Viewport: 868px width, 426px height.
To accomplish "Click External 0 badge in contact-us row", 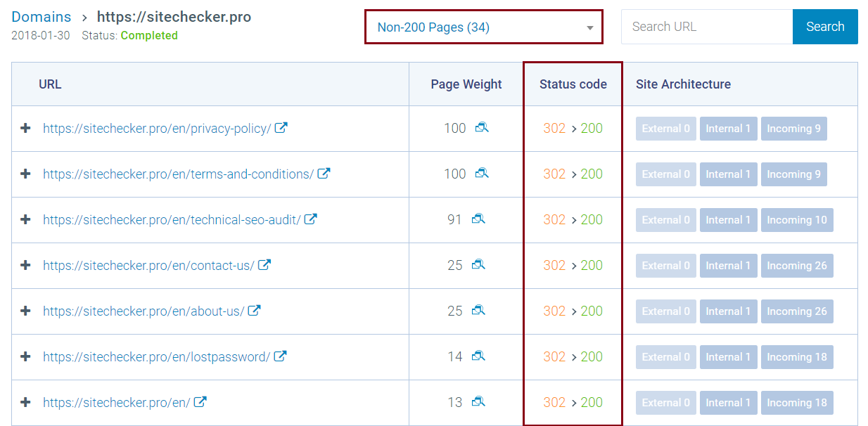I will [666, 266].
